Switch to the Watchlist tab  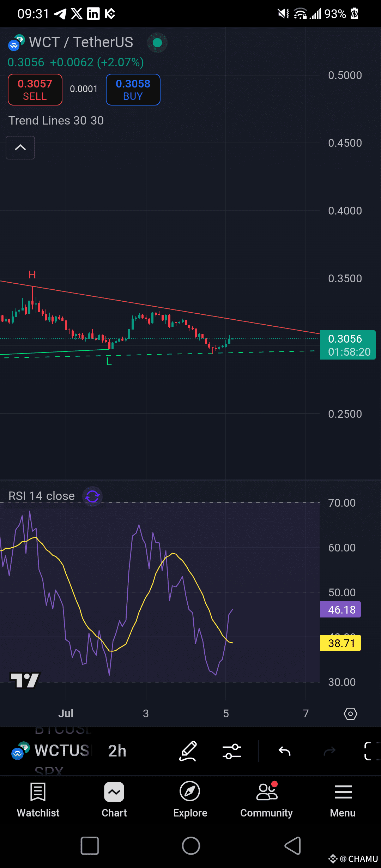tap(38, 800)
